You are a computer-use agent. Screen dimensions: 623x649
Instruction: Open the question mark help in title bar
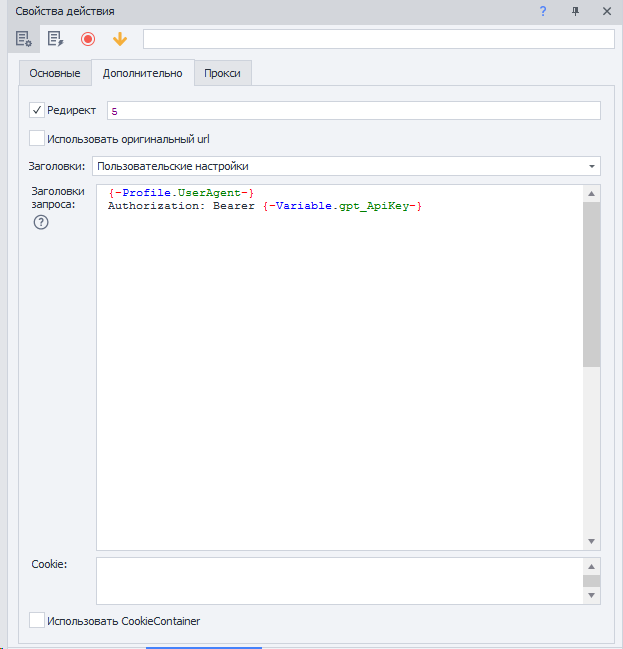pyautogui.click(x=543, y=11)
